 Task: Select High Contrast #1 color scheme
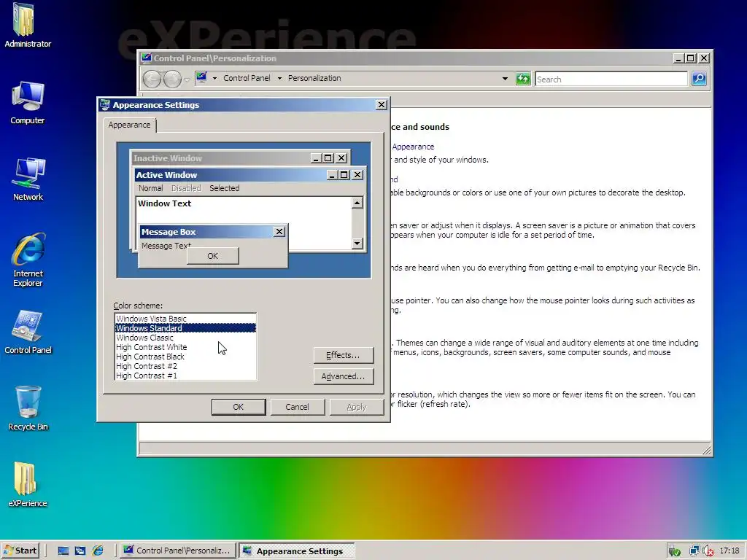(185, 376)
